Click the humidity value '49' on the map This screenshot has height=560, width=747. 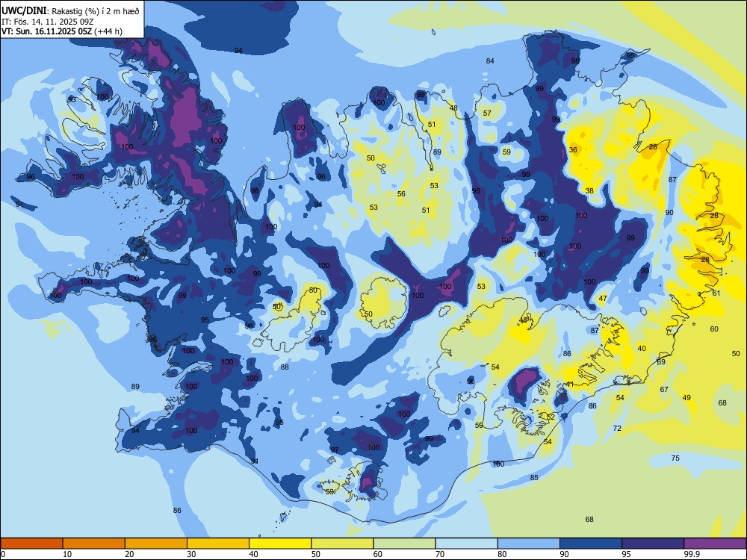(x=686, y=398)
